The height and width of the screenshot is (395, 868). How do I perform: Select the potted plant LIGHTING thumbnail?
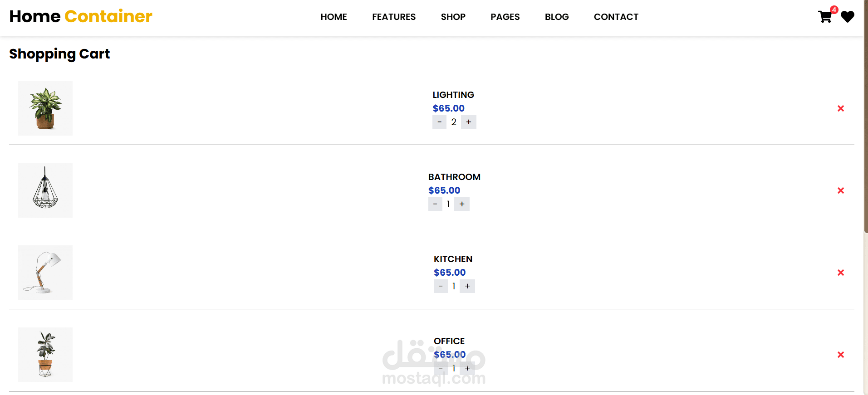coord(45,108)
